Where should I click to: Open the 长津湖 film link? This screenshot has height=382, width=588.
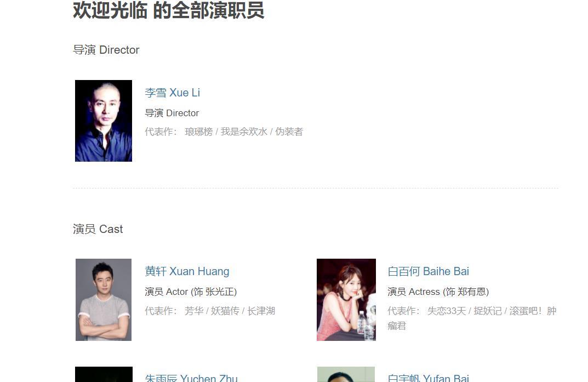(x=261, y=311)
